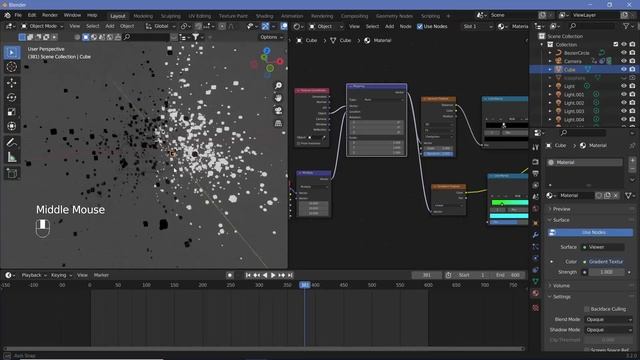The width and height of the screenshot is (640, 360).
Task: Open the Playback dropdown in the timeline
Action: coord(33,275)
